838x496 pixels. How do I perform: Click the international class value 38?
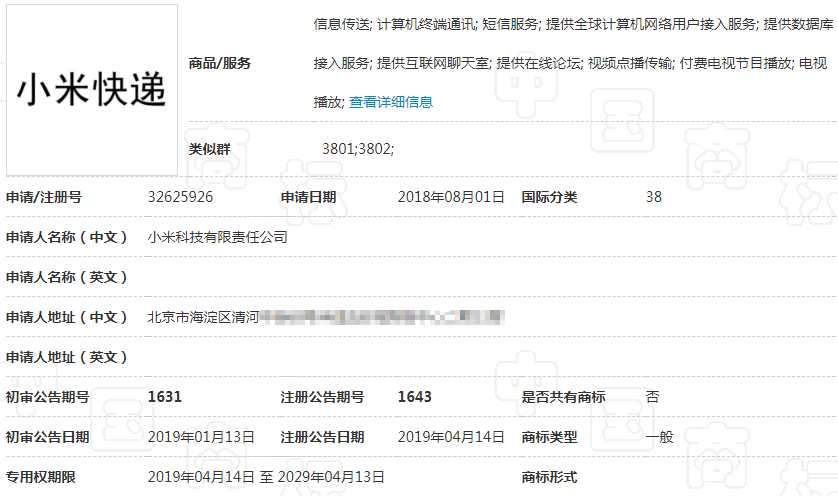pos(654,197)
